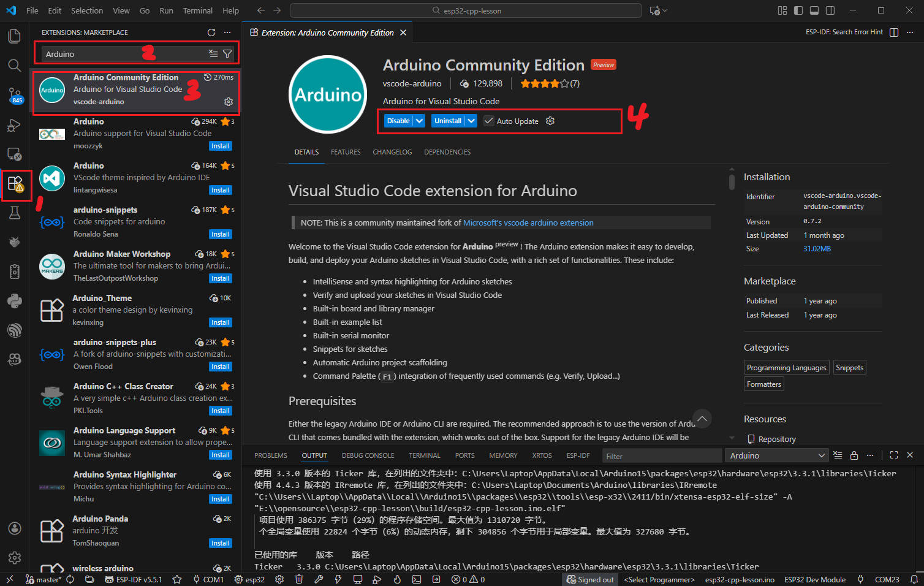
Task: Toggle output panel scroll lock
Action: 854,455
